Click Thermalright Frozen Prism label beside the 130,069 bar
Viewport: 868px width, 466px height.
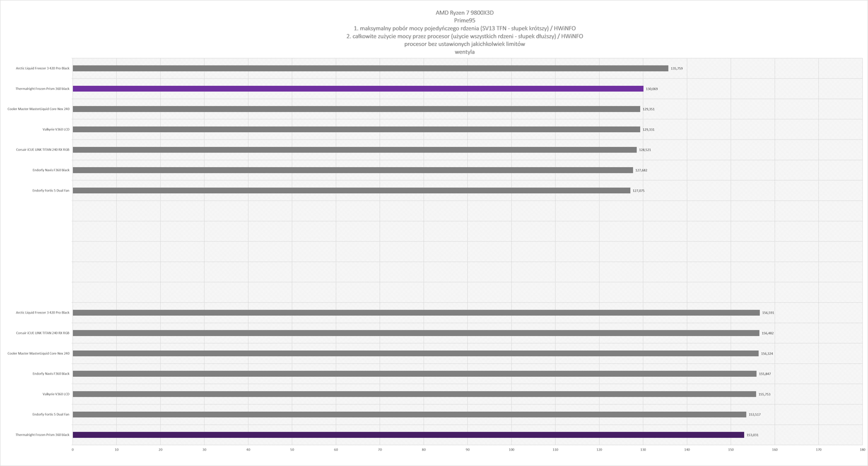[42, 89]
